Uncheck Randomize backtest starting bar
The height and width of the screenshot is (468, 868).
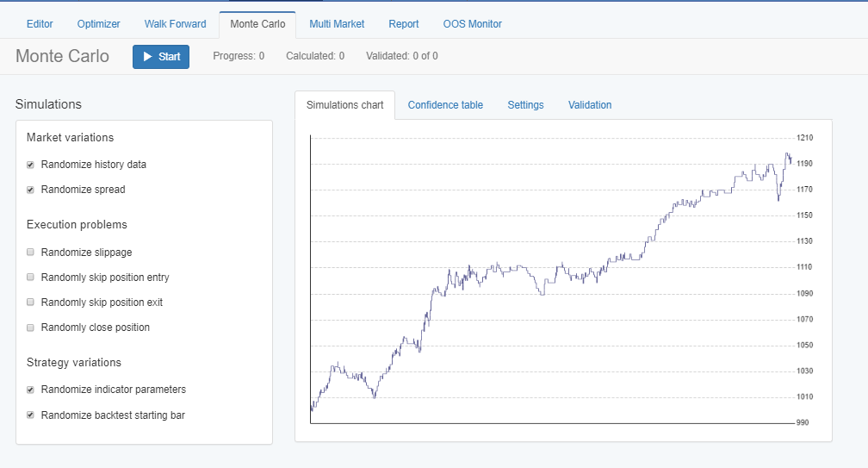[x=30, y=415]
